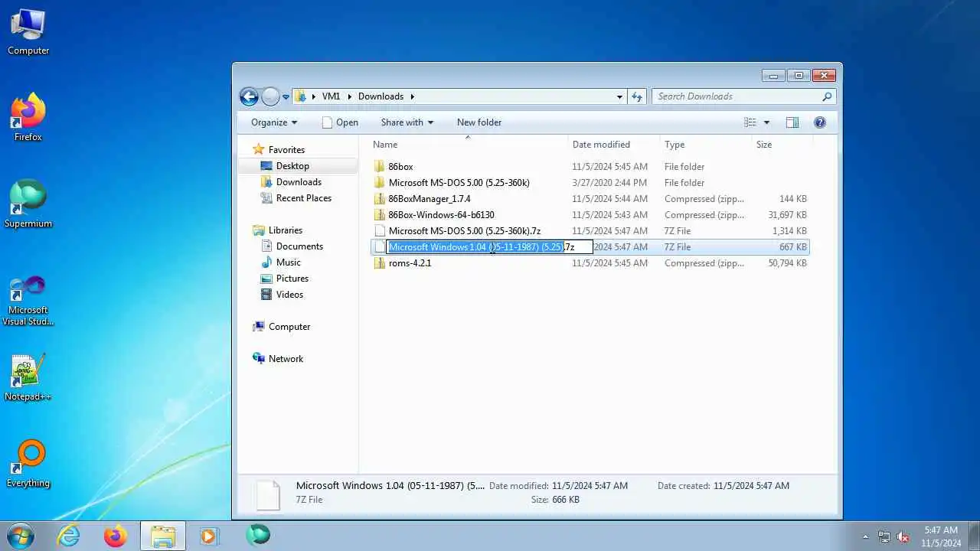Refresh the Downloads folder view
The height and width of the screenshot is (551, 980).
pos(637,96)
